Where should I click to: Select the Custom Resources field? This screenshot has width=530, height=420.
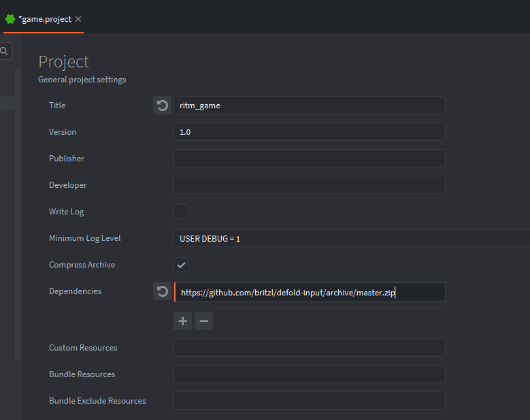coord(309,348)
